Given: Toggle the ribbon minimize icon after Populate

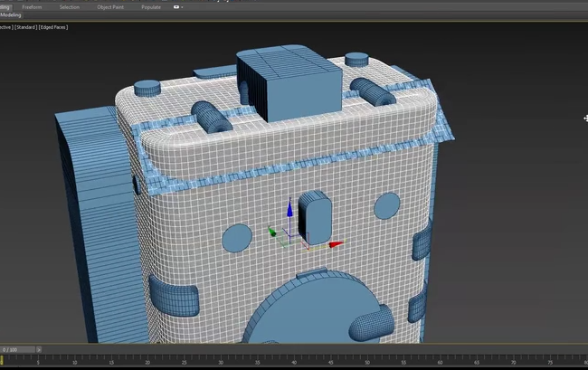Looking at the screenshot, I should point(175,6).
